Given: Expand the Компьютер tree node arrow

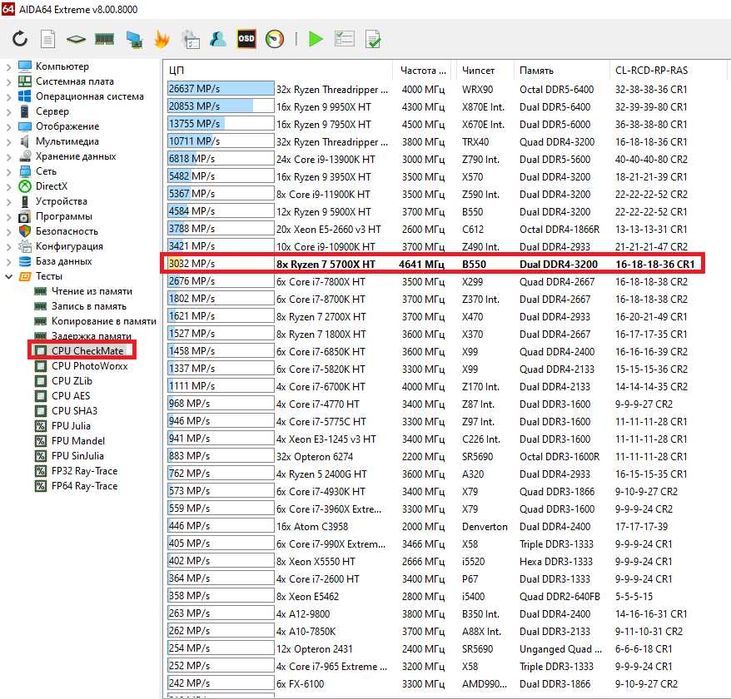Looking at the screenshot, I should pos(8,67).
